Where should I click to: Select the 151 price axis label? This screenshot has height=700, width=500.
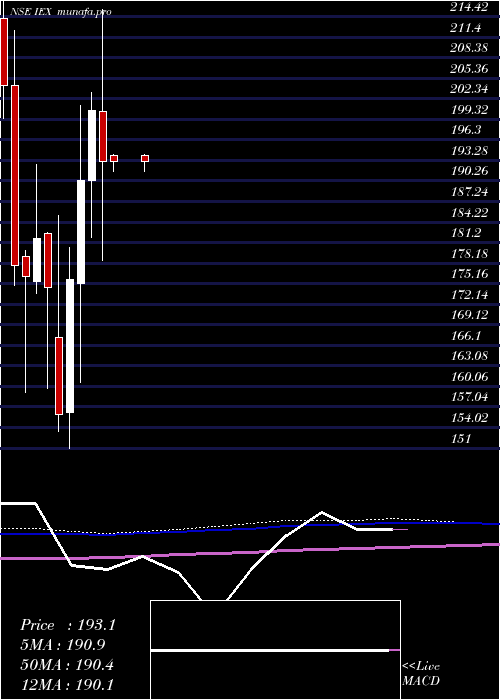tap(461, 438)
